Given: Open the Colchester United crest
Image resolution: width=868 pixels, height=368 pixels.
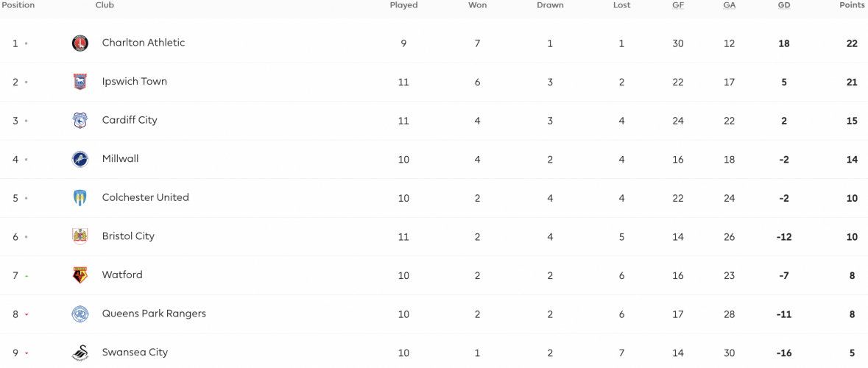Looking at the screenshot, I should 80,198.
